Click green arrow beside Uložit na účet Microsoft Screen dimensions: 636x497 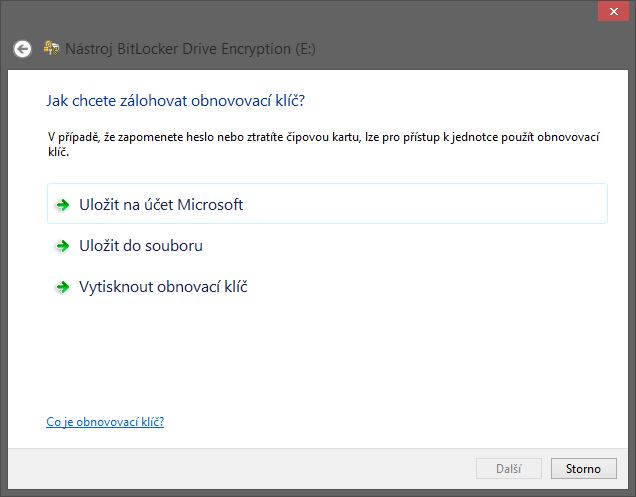click(x=62, y=205)
